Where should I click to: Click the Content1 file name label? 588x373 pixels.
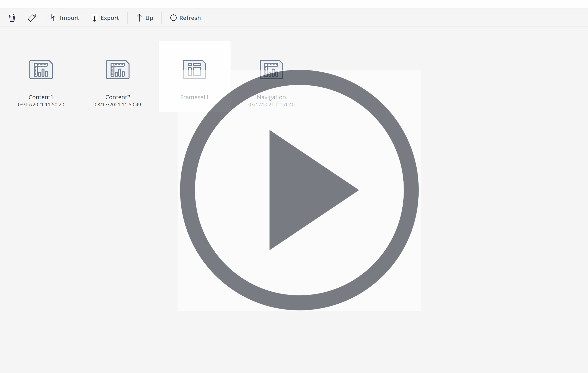(x=41, y=97)
